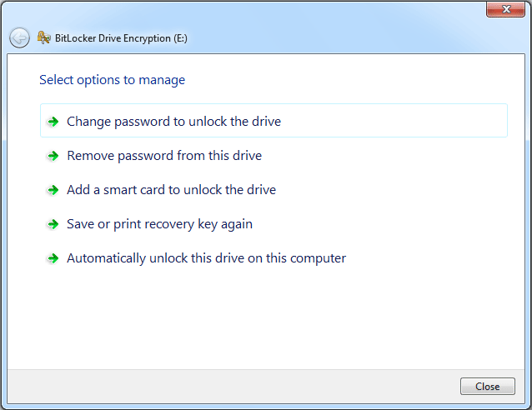Image resolution: width=532 pixels, height=410 pixels.
Task: Click green arrow beside Change password option
Action: 53,122
